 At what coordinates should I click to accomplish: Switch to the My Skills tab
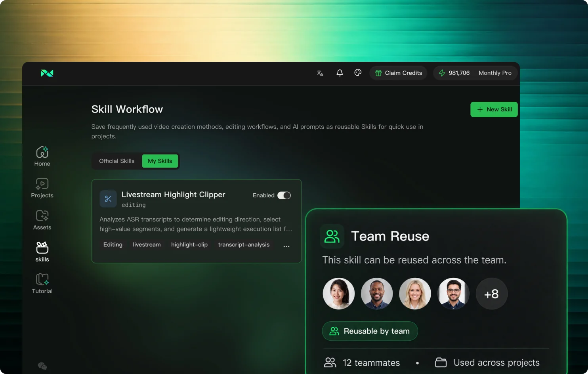160,161
